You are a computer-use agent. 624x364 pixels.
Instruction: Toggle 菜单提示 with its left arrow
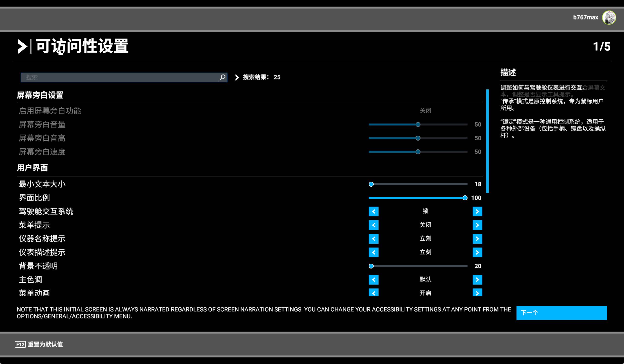click(x=373, y=225)
